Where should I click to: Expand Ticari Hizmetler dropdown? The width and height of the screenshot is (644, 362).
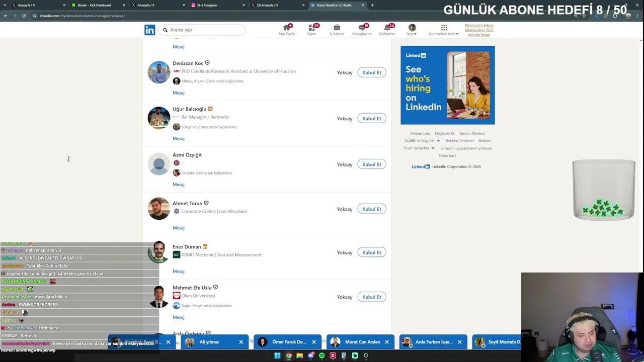point(419,148)
